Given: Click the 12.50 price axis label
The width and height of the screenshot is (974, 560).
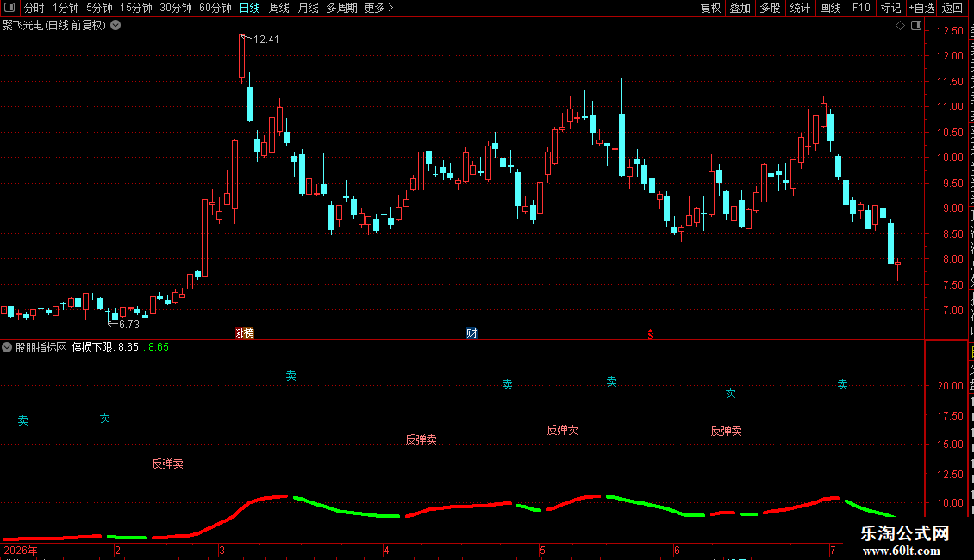Looking at the screenshot, I should pyautogui.click(x=951, y=30).
